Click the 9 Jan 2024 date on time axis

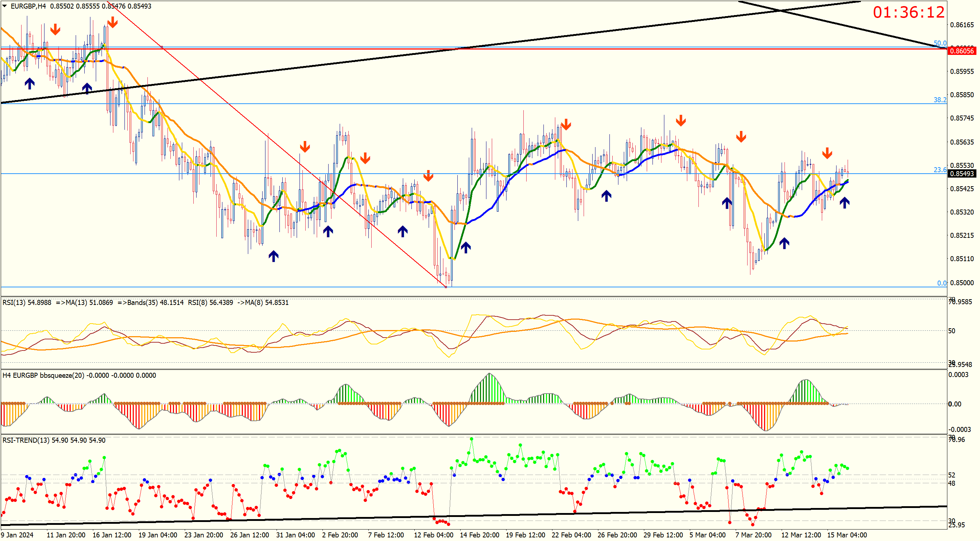(x=17, y=535)
